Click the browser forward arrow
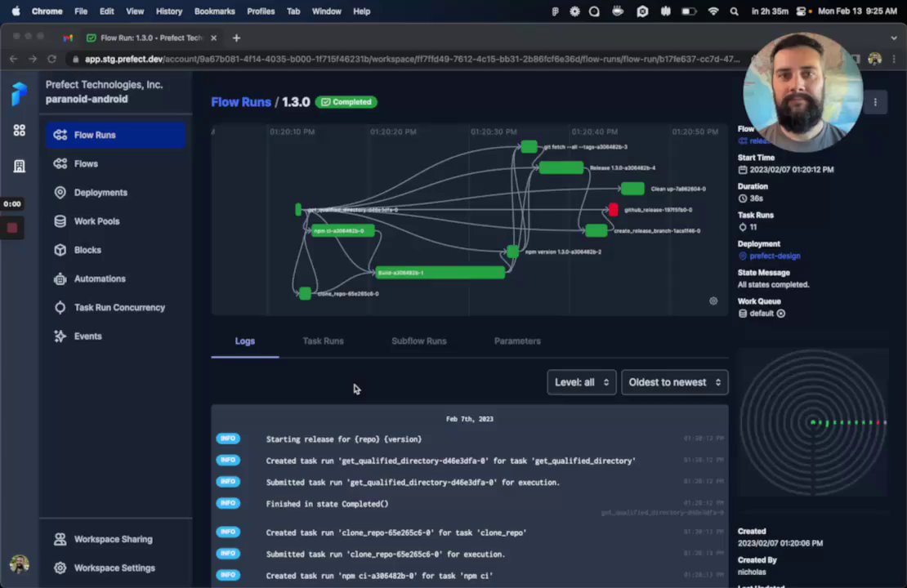Screen dimensions: 907x588 click(33, 59)
